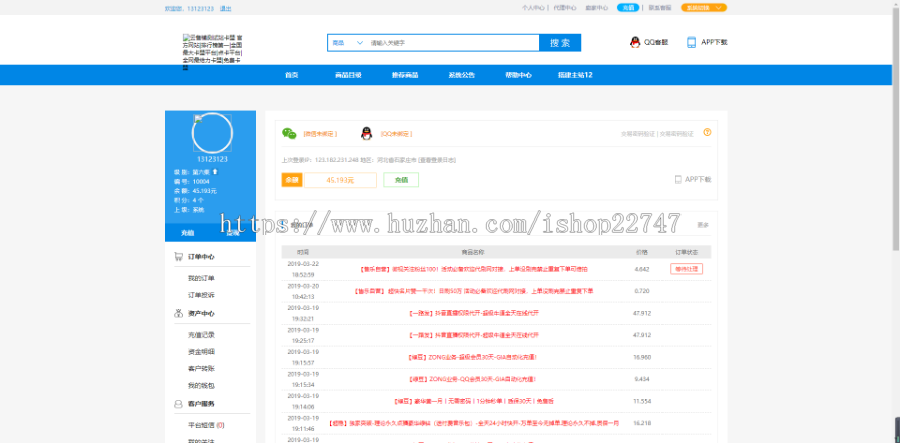900x443 pixels.
Task: Click the 订单状态 column header
Action: pyautogui.click(x=686, y=252)
